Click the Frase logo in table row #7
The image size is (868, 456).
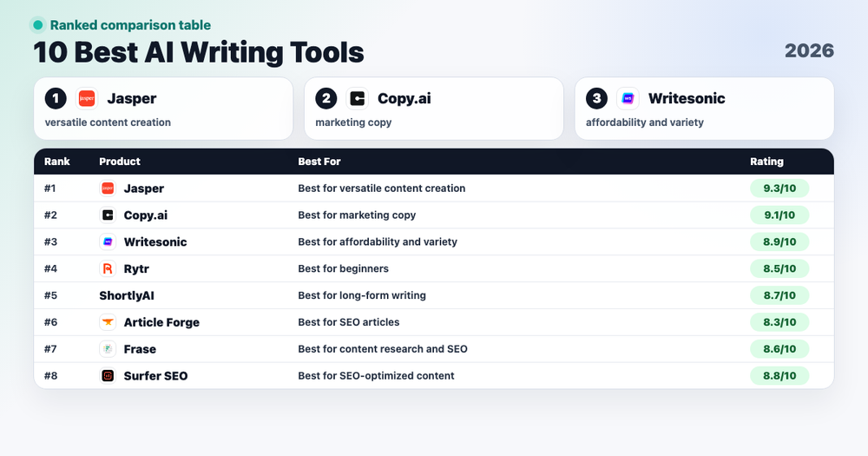pyautogui.click(x=108, y=349)
